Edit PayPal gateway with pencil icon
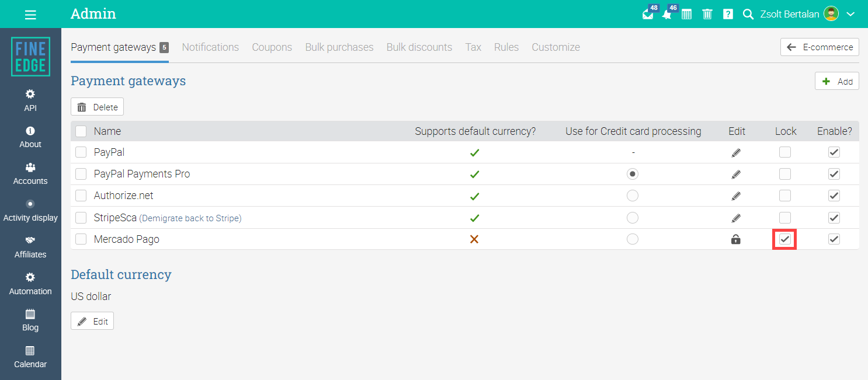Viewport: 868px width, 380px height. pyautogui.click(x=736, y=152)
